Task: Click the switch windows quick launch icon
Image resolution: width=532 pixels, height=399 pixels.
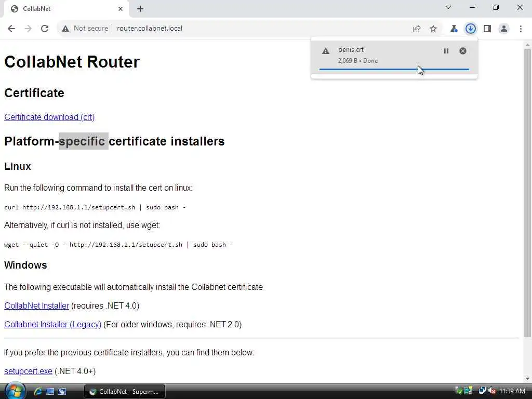Action: (62, 392)
